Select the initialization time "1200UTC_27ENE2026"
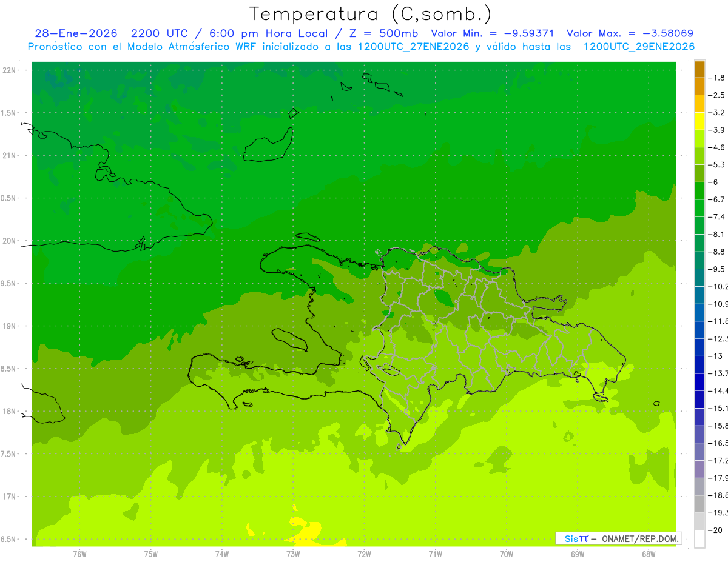The height and width of the screenshot is (562, 728). (415, 47)
